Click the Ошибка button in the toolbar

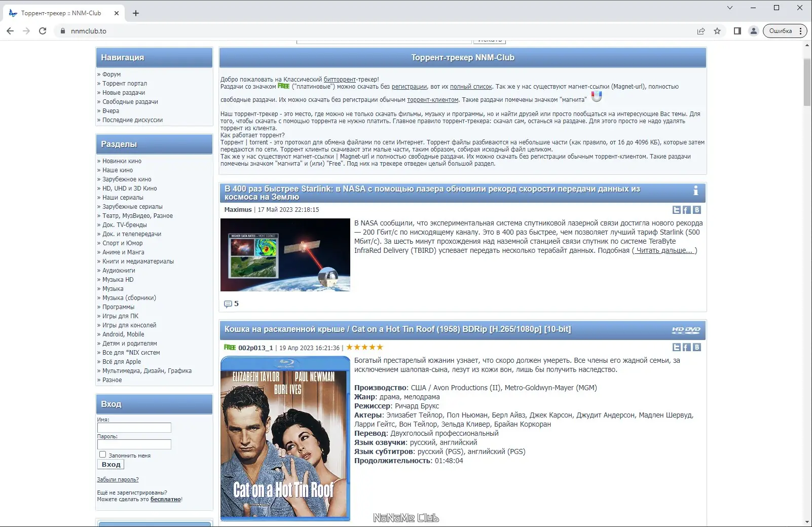[781, 31]
